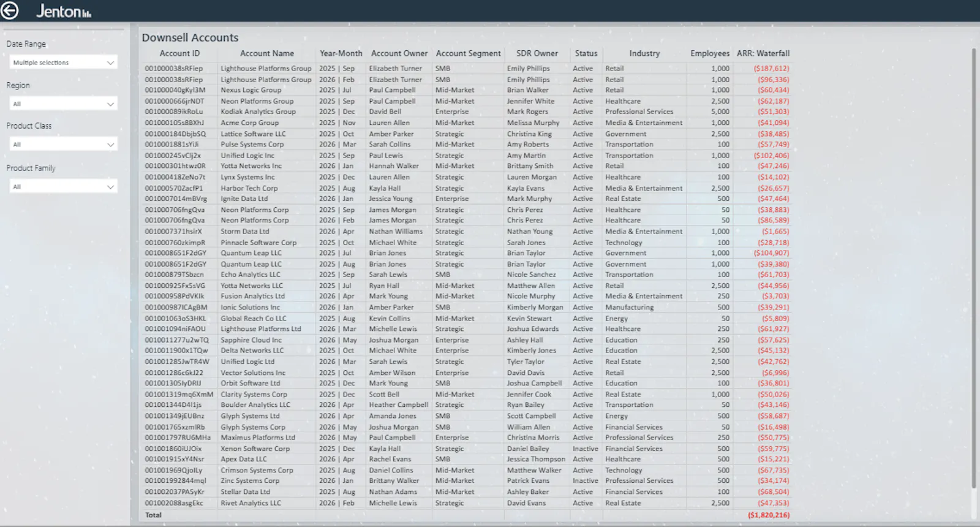This screenshot has height=527, width=980.
Task: Expand the Product Class dropdown
Action: [64, 145]
